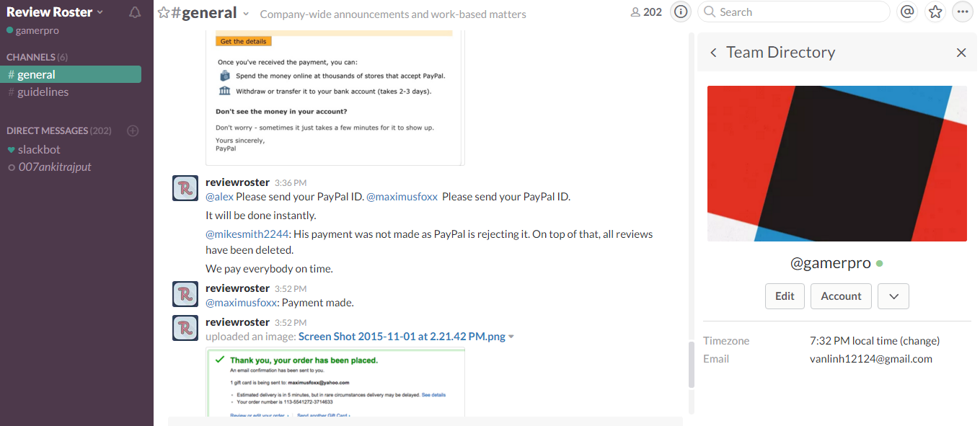The image size is (980, 426).
Task: Open profile more-actions dropdown arrow
Action: [893, 296]
